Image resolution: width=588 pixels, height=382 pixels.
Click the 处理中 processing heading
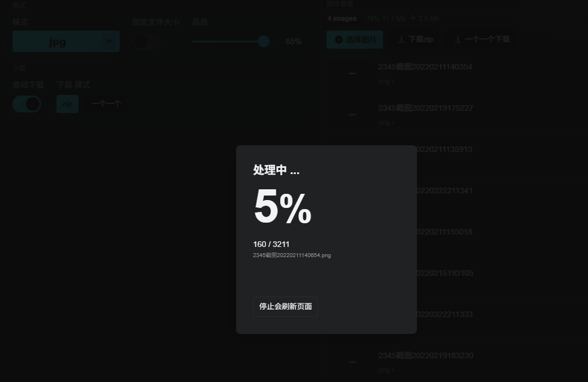(276, 170)
